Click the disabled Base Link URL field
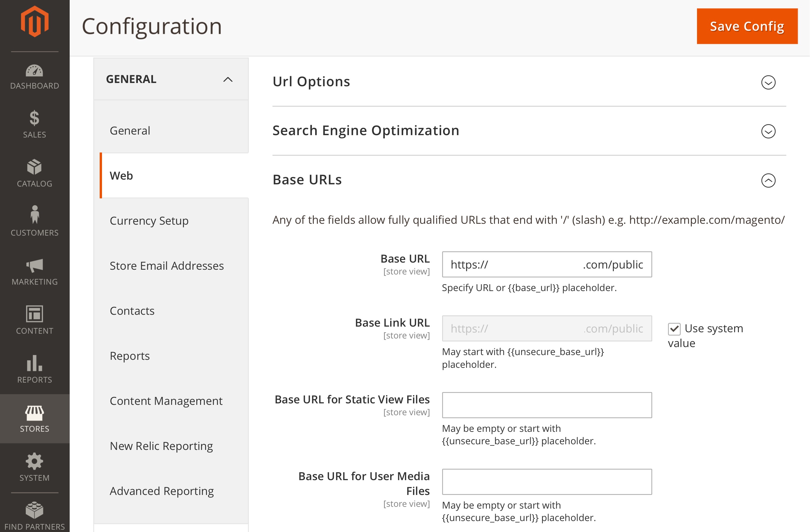The height and width of the screenshot is (532, 810). coord(547,328)
